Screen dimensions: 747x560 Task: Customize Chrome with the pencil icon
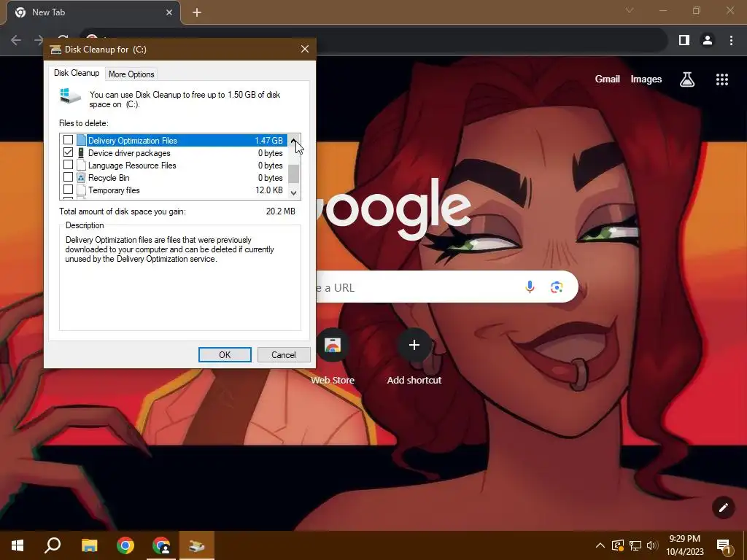(x=723, y=507)
